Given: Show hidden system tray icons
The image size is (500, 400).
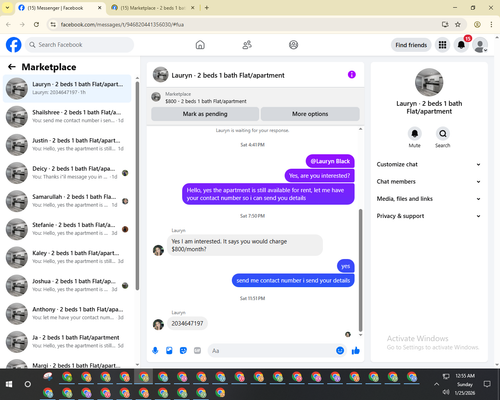Looking at the screenshot, I should click(436, 384).
